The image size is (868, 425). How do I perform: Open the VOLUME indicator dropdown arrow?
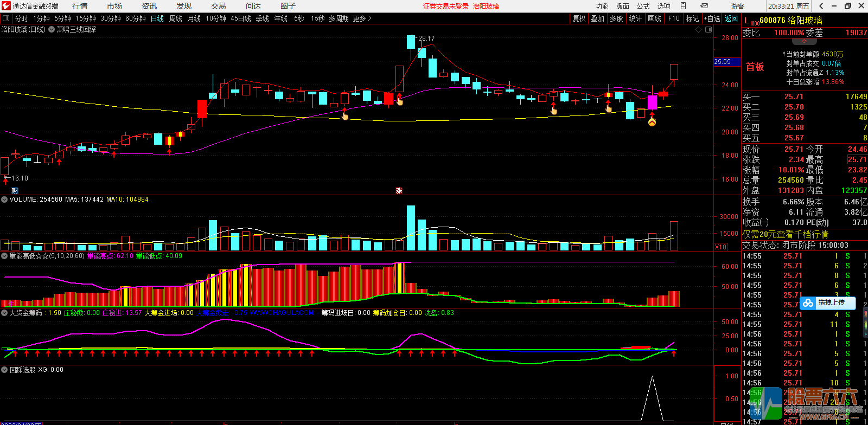(4, 199)
